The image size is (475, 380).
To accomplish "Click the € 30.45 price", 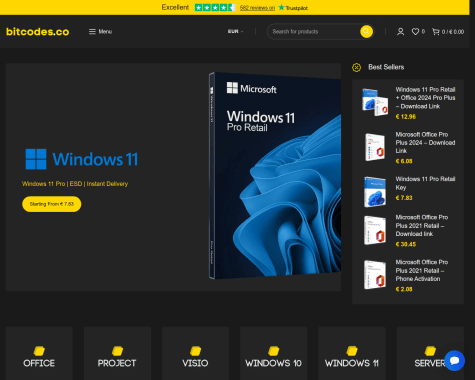I will (x=406, y=244).
